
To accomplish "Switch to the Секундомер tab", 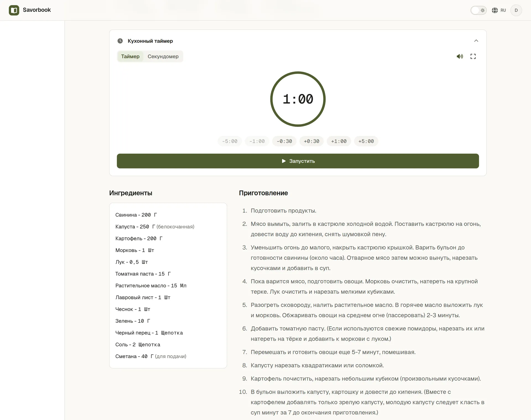I will (x=163, y=56).
